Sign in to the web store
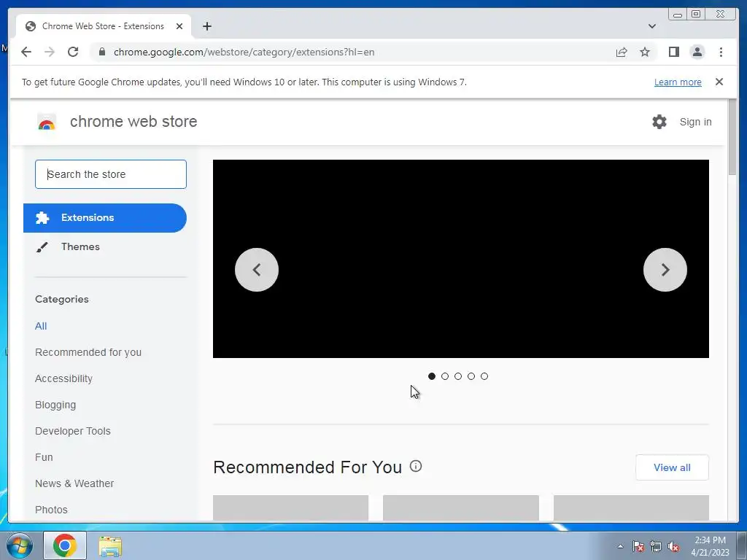 [695, 122]
